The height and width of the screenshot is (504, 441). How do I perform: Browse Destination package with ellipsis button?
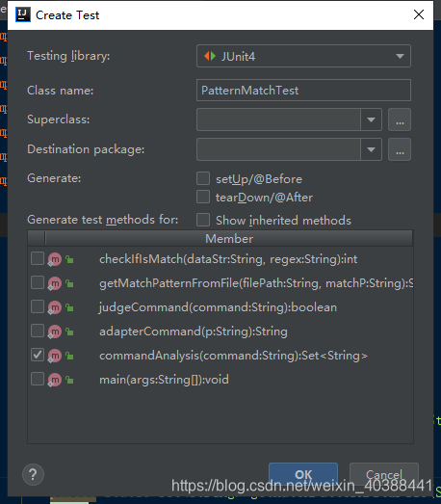point(400,149)
